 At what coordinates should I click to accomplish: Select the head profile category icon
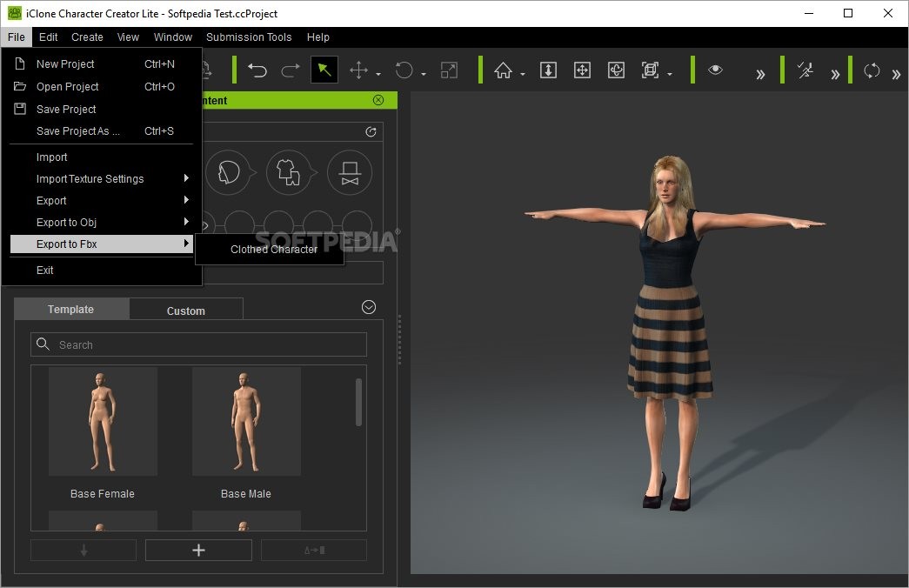pyautogui.click(x=228, y=172)
